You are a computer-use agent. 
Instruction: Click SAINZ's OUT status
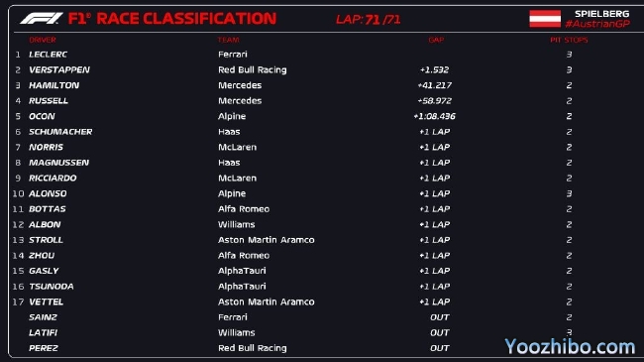click(440, 317)
